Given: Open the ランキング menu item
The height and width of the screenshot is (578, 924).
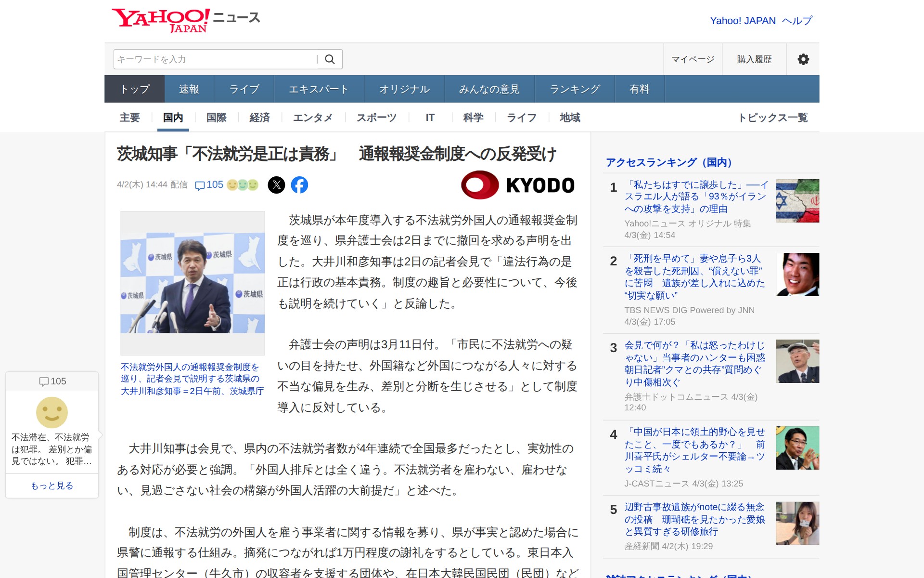Looking at the screenshot, I should tap(575, 89).
